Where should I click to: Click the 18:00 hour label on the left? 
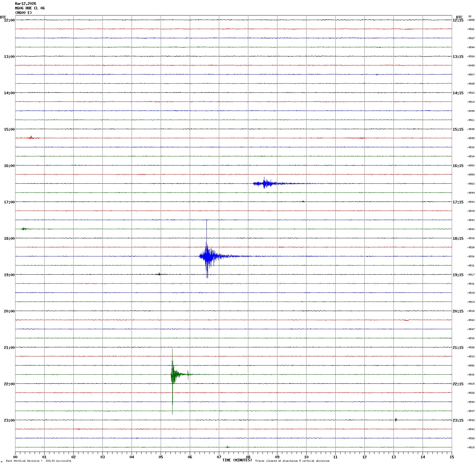coord(9,239)
